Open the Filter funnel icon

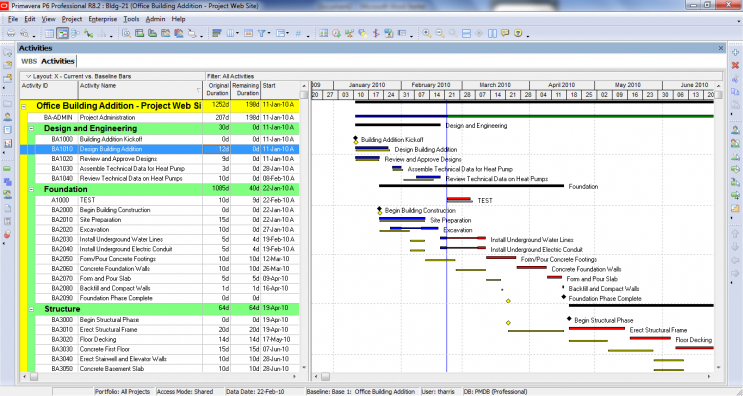(261, 33)
